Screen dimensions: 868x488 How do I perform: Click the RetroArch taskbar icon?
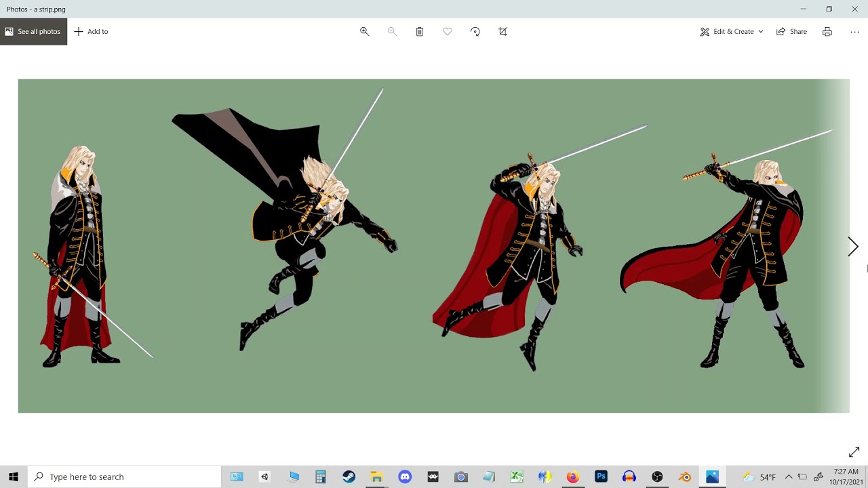pos(433,476)
